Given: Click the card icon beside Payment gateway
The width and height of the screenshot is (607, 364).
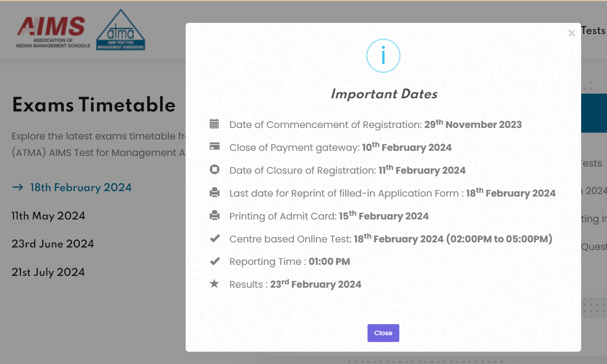Looking at the screenshot, I should coord(214,146).
